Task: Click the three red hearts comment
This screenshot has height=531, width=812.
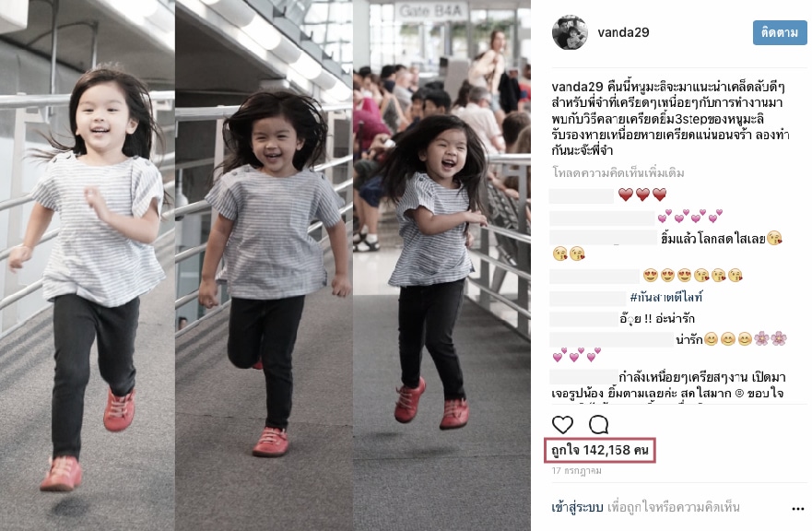Action: [x=642, y=195]
